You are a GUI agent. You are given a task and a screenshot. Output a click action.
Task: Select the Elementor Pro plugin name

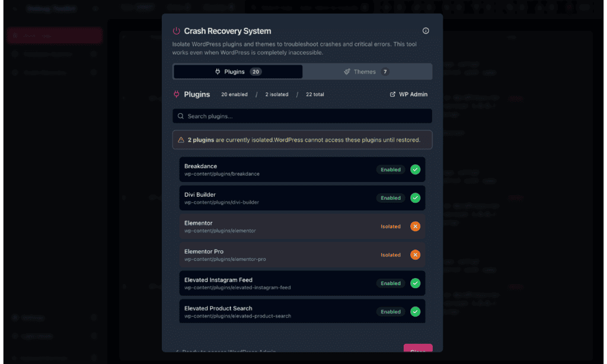coord(204,251)
